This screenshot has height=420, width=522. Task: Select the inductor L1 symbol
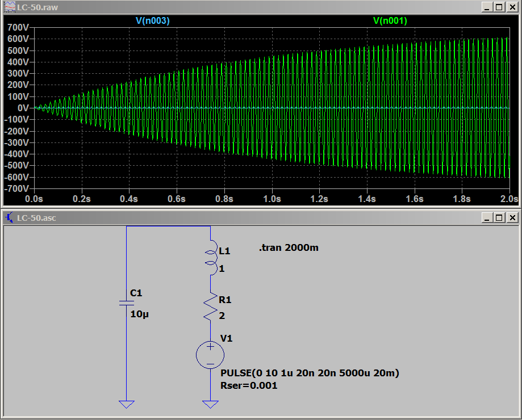(210, 258)
